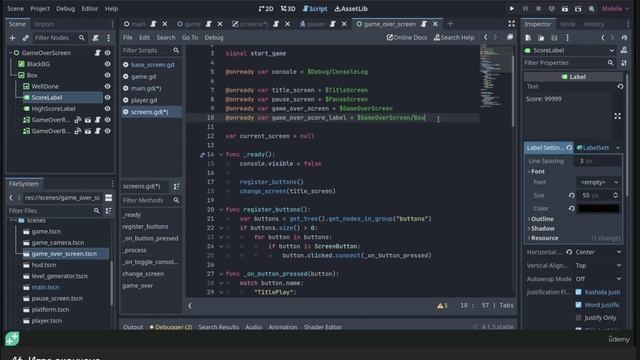Toggle the Kashida Justification checkbox

tap(578, 292)
